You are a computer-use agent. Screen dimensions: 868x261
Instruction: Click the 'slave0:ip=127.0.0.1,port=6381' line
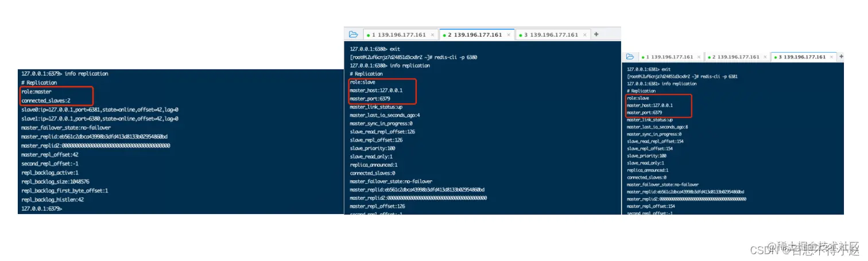click(x=99, y=110)
